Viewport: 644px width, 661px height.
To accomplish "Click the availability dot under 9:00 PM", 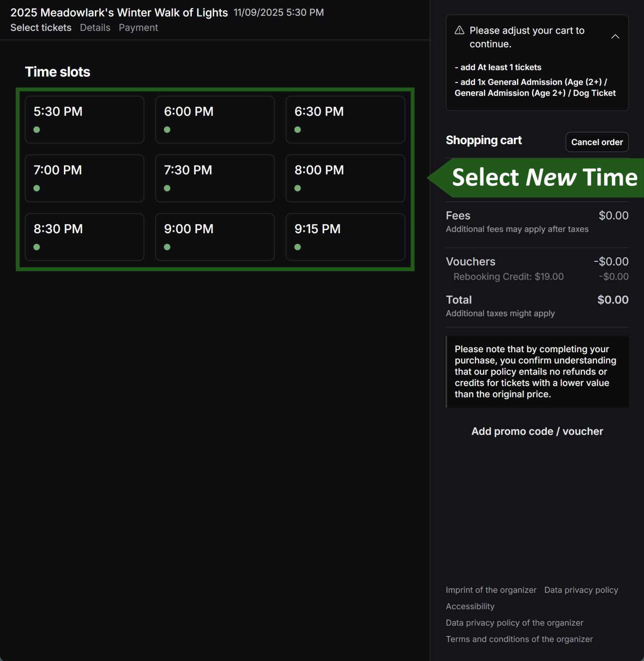I will pyautogui.click(x=167, y=247).
